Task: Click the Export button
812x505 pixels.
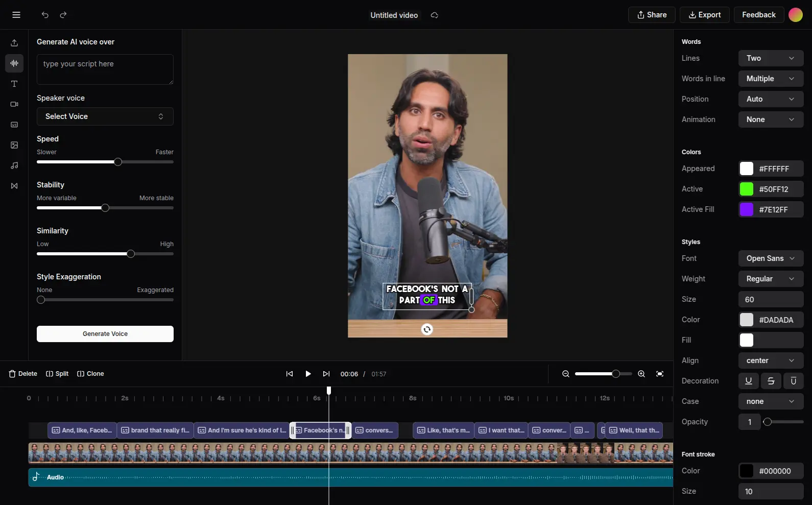Action: tap(704, 15)
